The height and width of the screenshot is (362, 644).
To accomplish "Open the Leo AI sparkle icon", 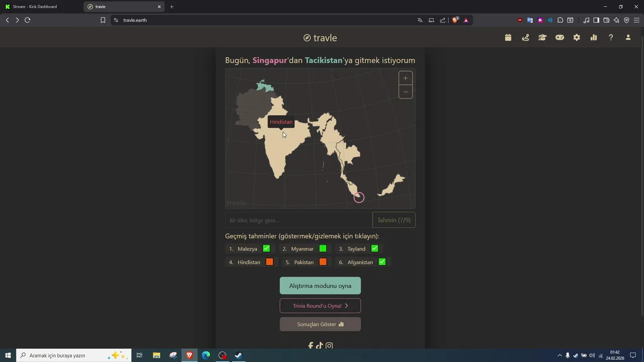I will pos(616,20).
